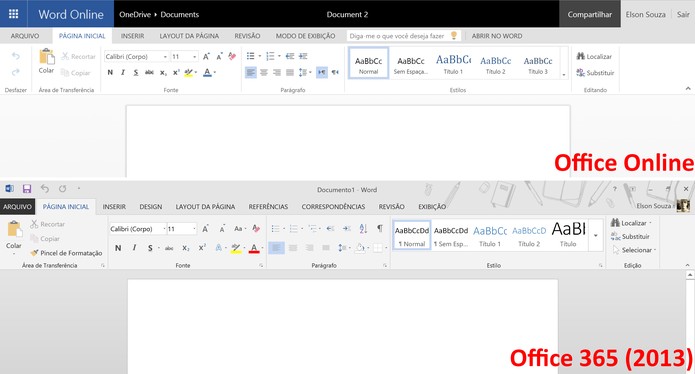Screen dimensions: 695x374
Task: Toggle underline S in Word Online ribbon
Action: coord(136,72)
